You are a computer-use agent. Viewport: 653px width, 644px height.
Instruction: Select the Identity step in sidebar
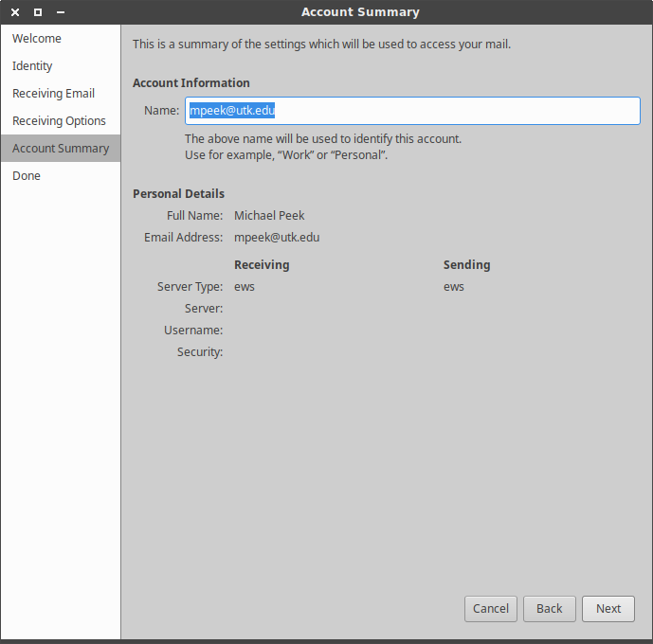32,66
